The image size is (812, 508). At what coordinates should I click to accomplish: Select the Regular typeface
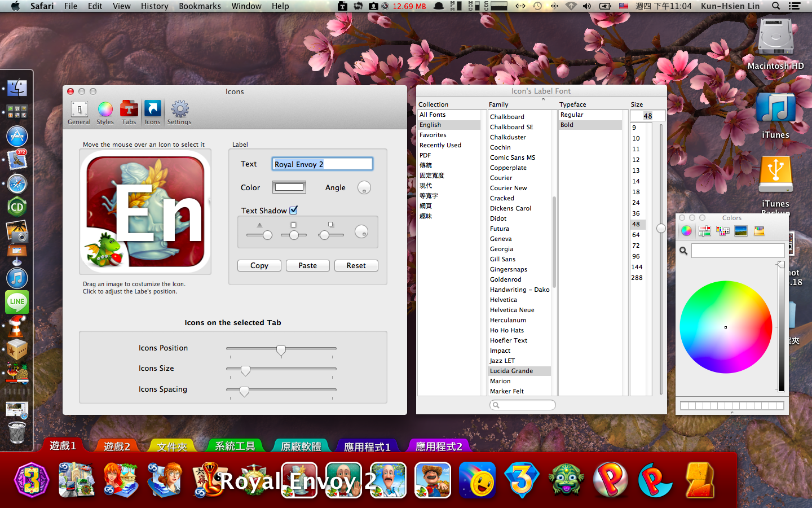click(590, 115)
